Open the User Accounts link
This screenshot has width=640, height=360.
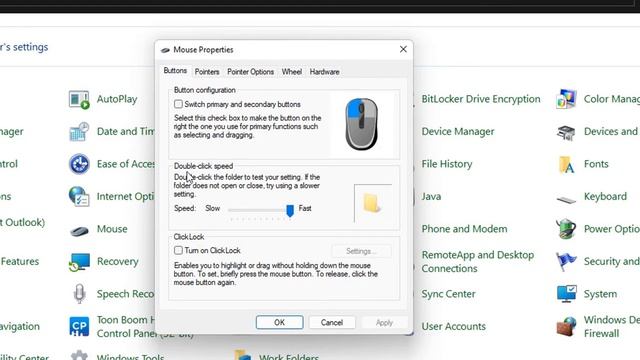[x=453, y=327]
